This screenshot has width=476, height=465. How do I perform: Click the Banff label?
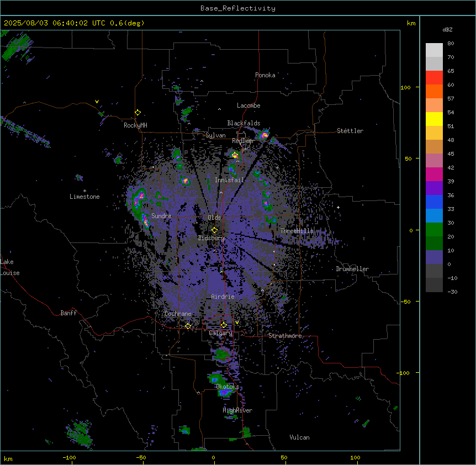click(68, 313)
